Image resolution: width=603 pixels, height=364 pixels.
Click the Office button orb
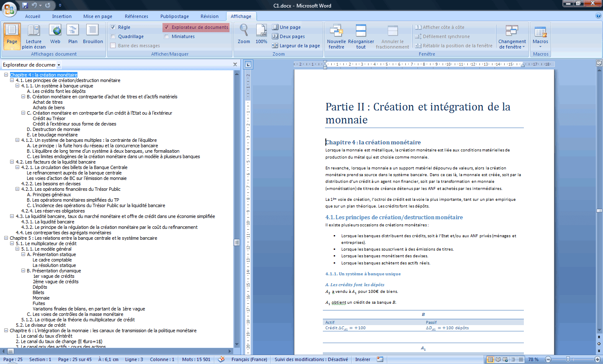click(9, 9)
